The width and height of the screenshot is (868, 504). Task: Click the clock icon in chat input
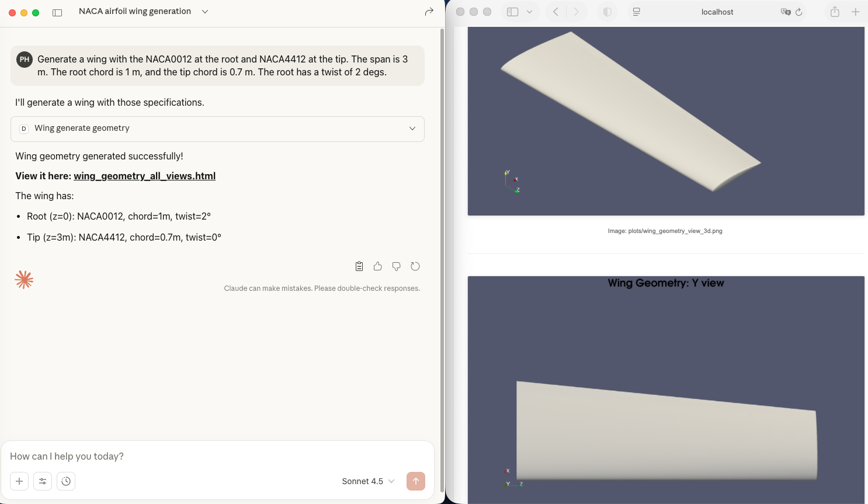(x=66, y=481)
